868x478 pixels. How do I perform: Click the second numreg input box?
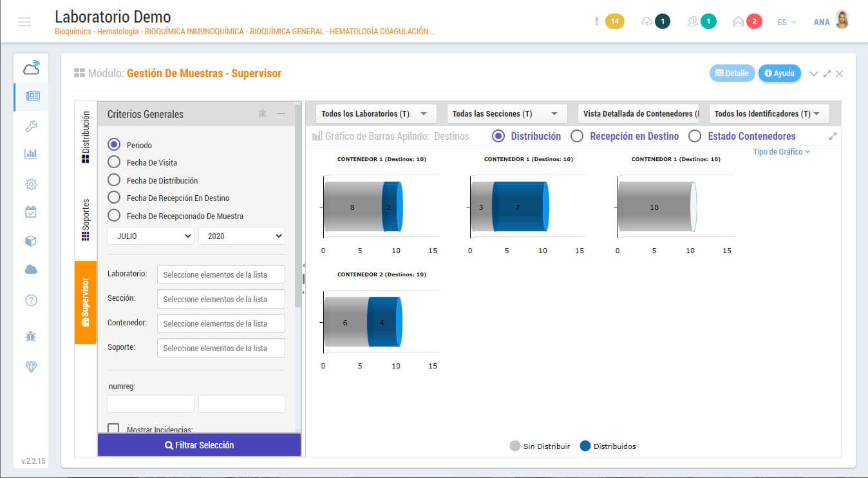(x=241, y=404)
